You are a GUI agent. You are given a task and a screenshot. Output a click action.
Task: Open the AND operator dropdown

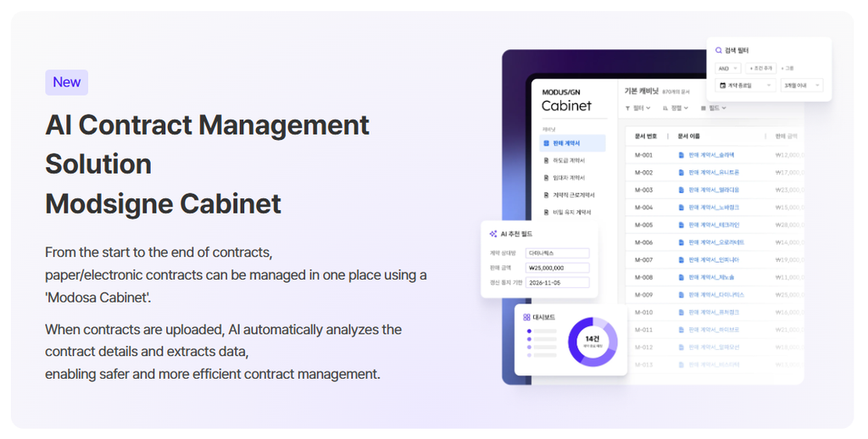click(x=727, y=68)
